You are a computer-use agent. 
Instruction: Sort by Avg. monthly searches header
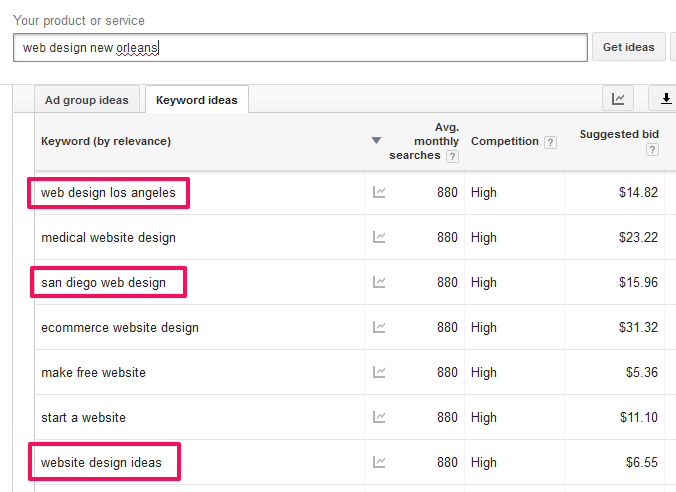click(x=424, y=141)
